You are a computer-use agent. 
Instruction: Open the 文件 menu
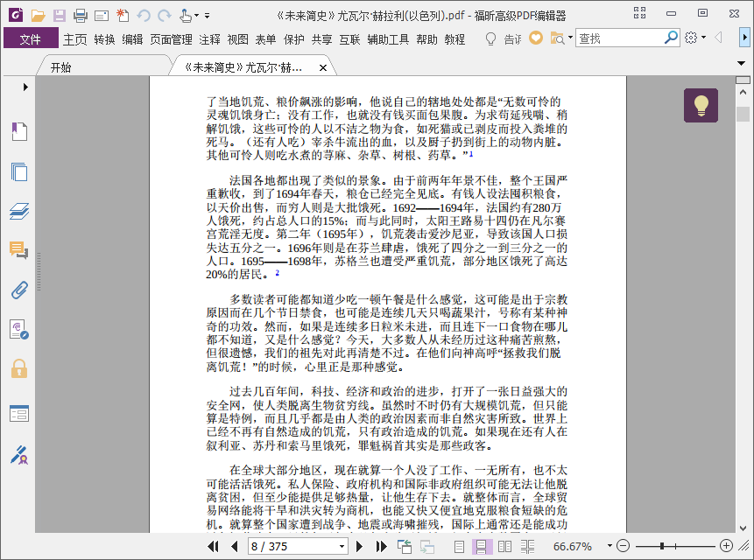click(31, 38)
